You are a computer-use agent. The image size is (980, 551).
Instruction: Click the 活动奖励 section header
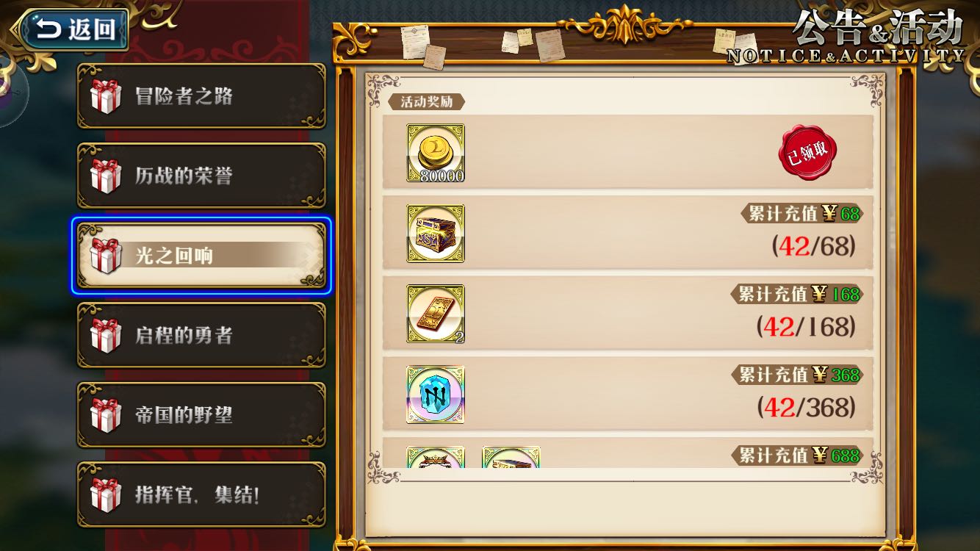(x=426, y=102)
